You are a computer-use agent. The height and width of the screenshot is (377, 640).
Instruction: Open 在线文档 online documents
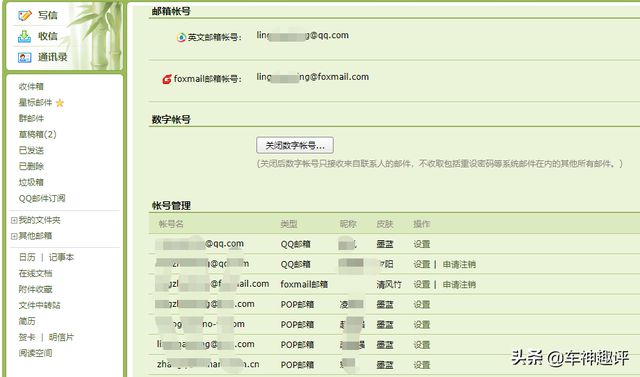36,273
